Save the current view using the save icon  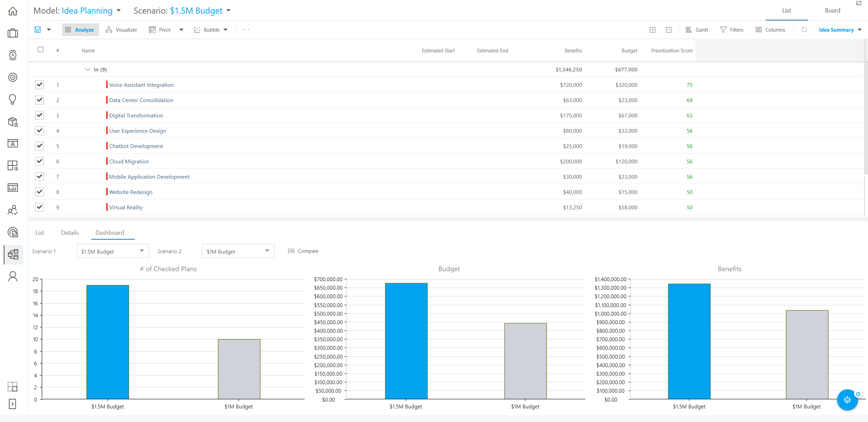coord(38,30)
